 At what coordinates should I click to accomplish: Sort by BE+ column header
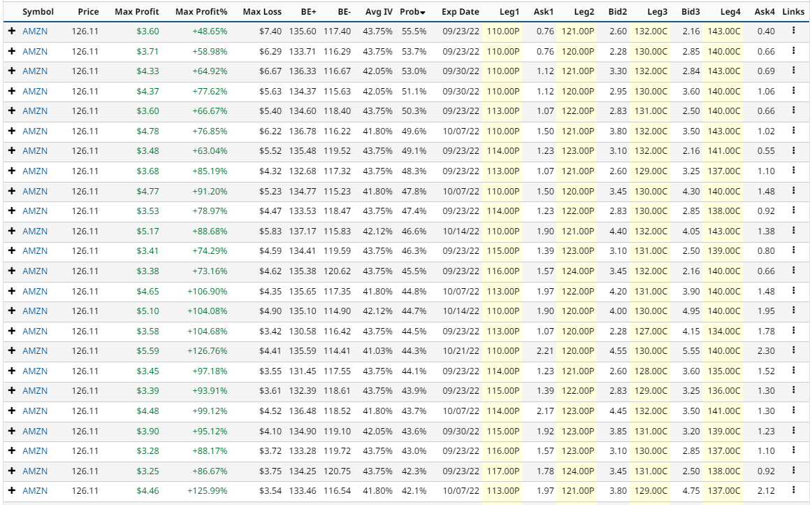point(309,11)
